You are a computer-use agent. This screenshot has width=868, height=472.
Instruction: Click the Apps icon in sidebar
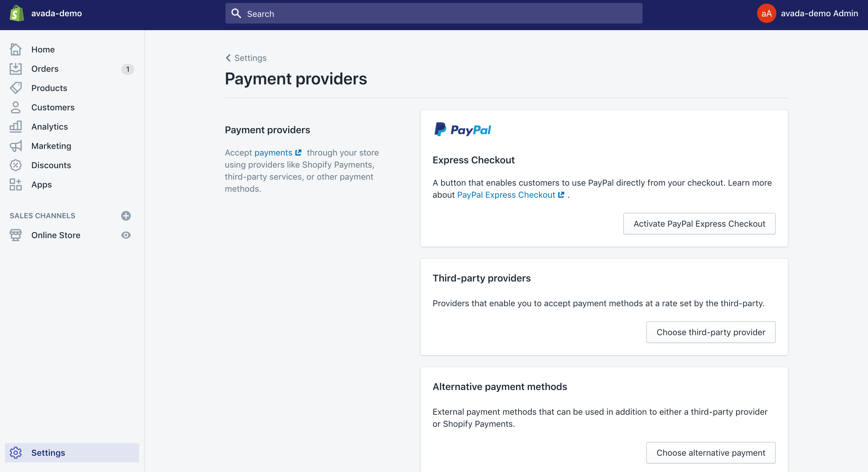click(x=16, y=184)
